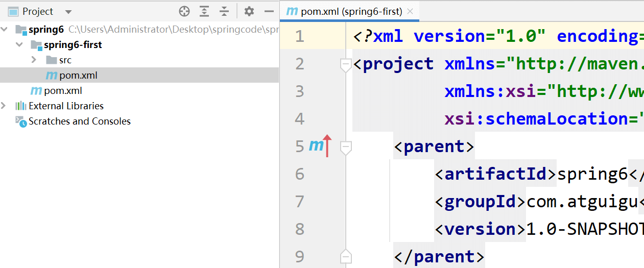Viewport: 644px width, 268px height.
Task: Click the Collapse All toolbar icon
Action: (224, 11)
